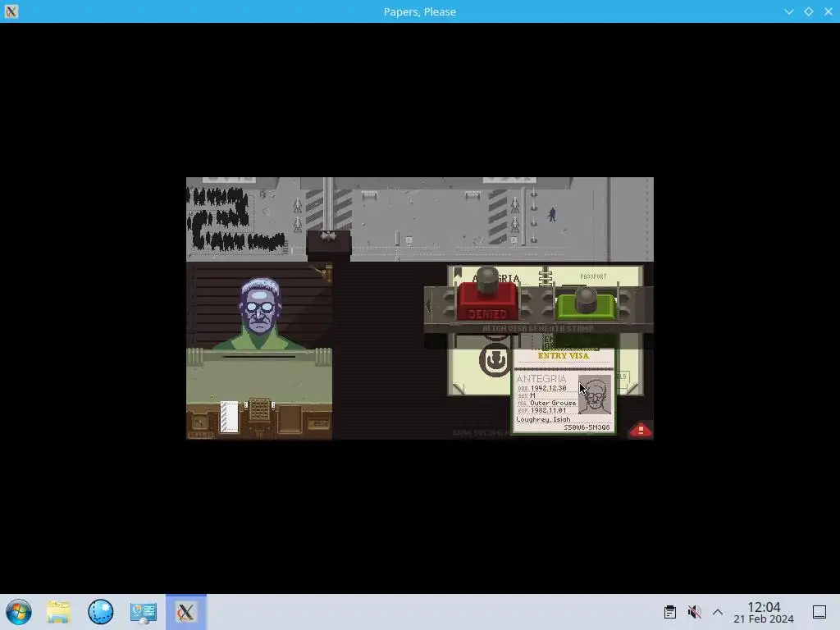Open the file manager taskbar icon
Screen dimensions: 840x630
[58, 612]
